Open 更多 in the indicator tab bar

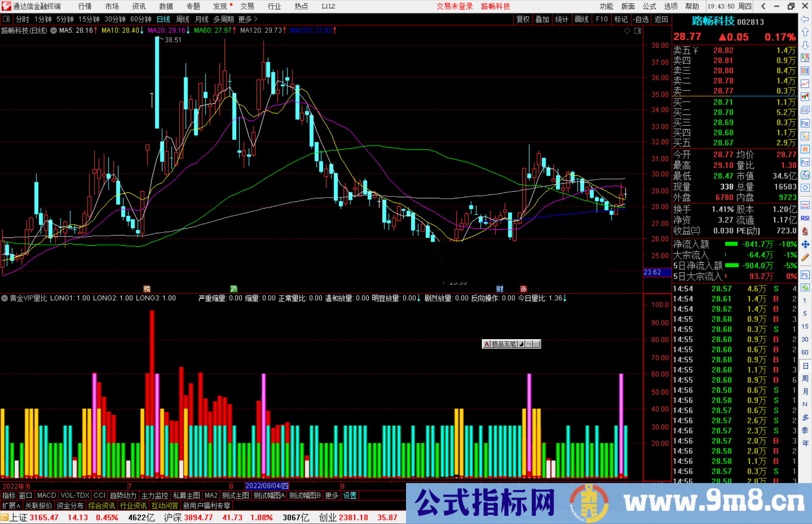[332, 496]
